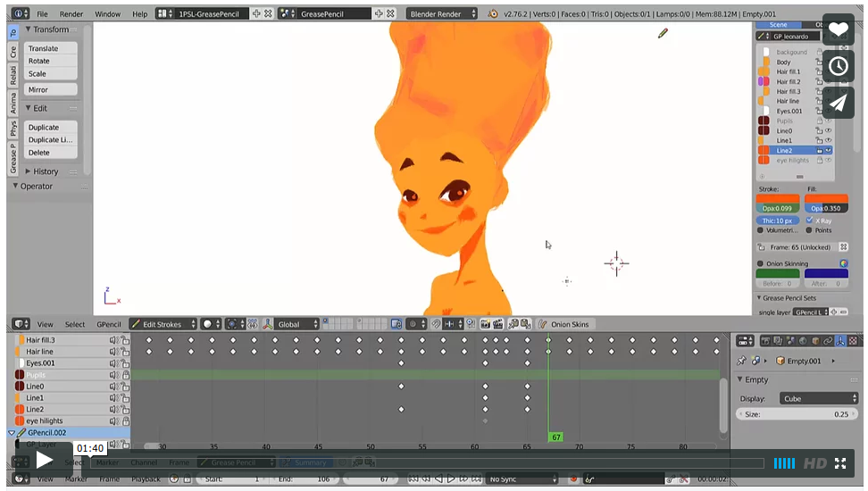868x491 pixels.
Task: Click the Fill color swatch
Action: pos(826,198)
